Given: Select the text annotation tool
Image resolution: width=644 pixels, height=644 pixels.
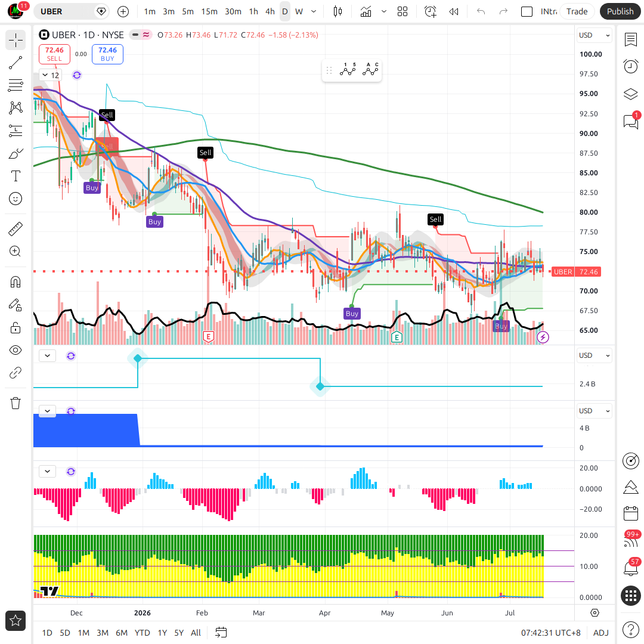Looking at the screenshot, I should (16, 176).
